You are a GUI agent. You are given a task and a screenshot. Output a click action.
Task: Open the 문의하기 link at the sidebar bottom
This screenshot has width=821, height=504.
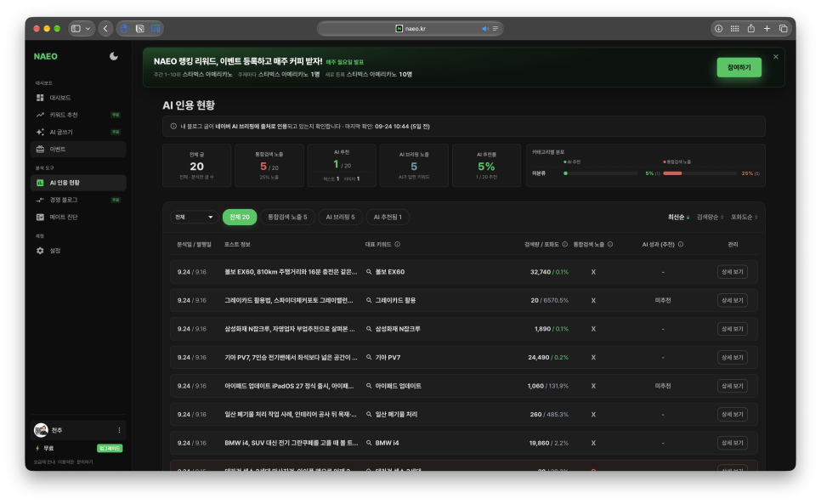point(85,462)
